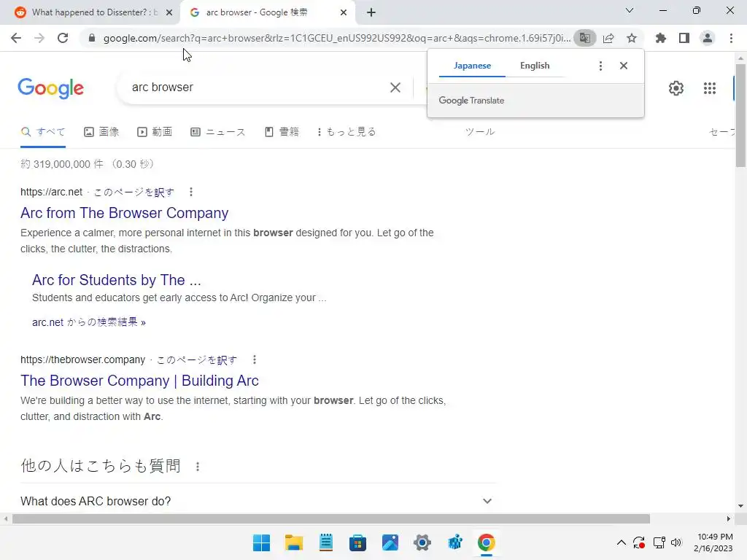
Task: Open translate popup options menu
Action: tap(601, 66)
